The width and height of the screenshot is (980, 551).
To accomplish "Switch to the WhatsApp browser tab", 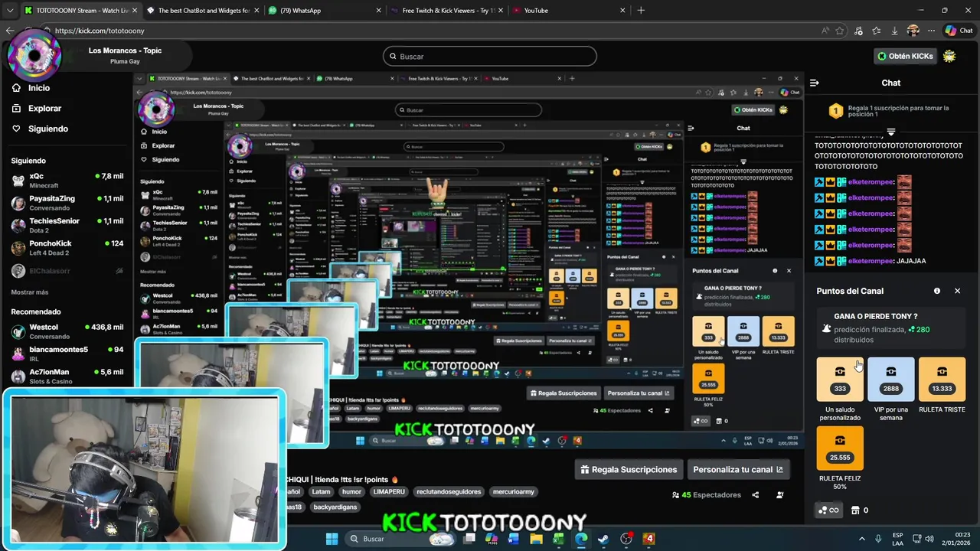I will (x=325, y=11).
